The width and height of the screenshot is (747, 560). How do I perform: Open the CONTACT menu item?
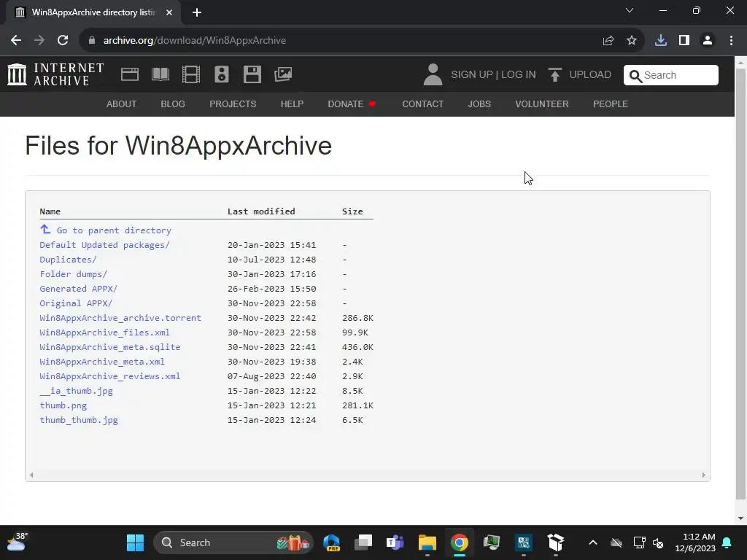pos(423,104)
